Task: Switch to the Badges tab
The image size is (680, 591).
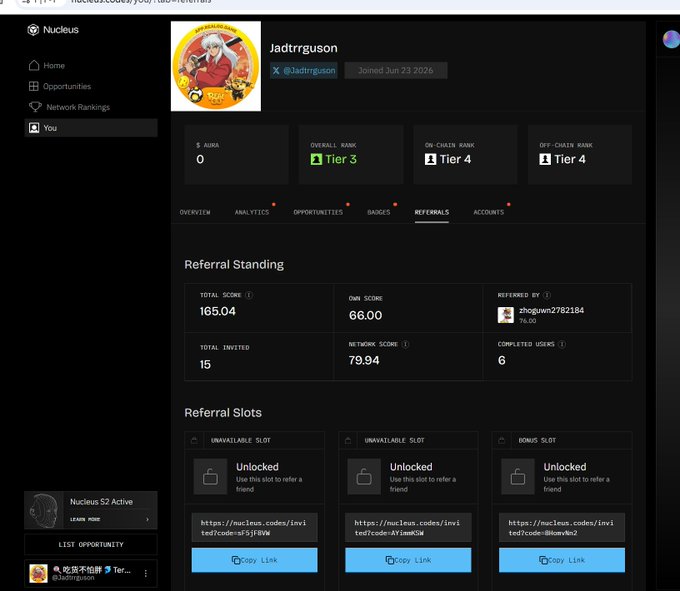Action: 379,212
